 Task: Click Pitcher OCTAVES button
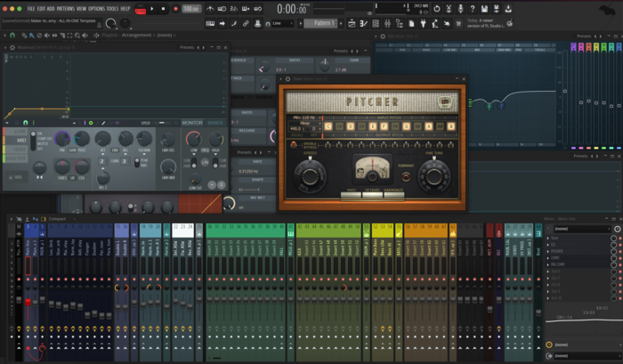coord(372,195)
